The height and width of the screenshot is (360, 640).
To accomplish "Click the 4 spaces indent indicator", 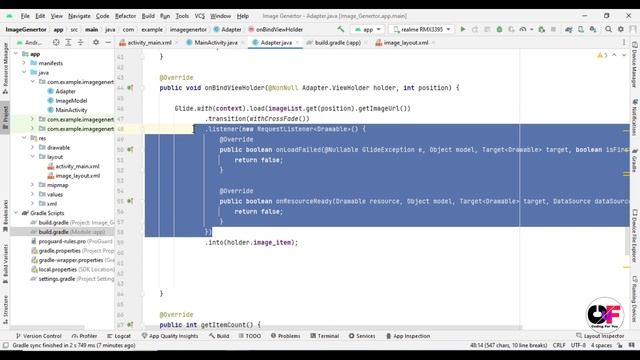I will (x=601, y=345).
